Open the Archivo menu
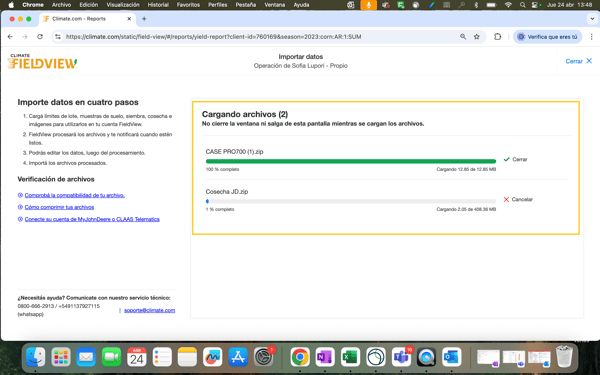This screenshot has width=600, height=375. 61,5
